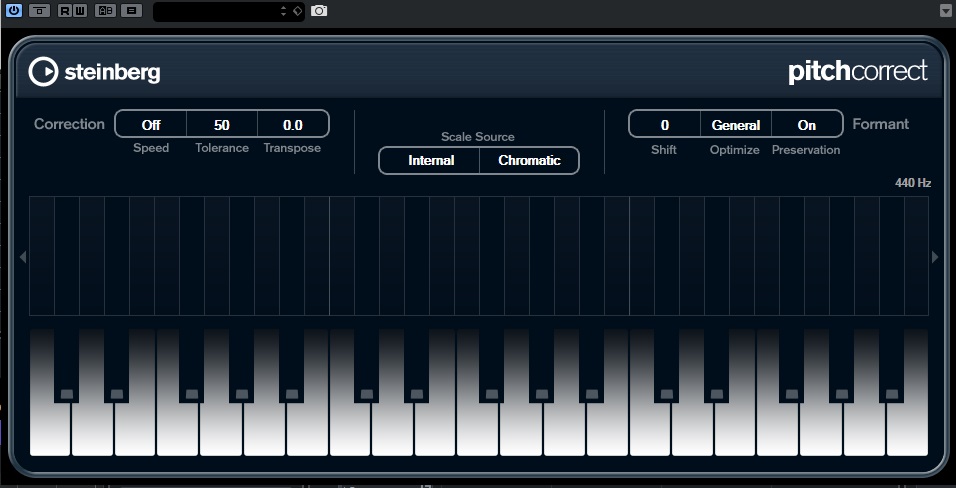Viewport: 956px width, 488px height.
Task: Click the pitchcorrect title logo
Action: (x=858, y=72)
